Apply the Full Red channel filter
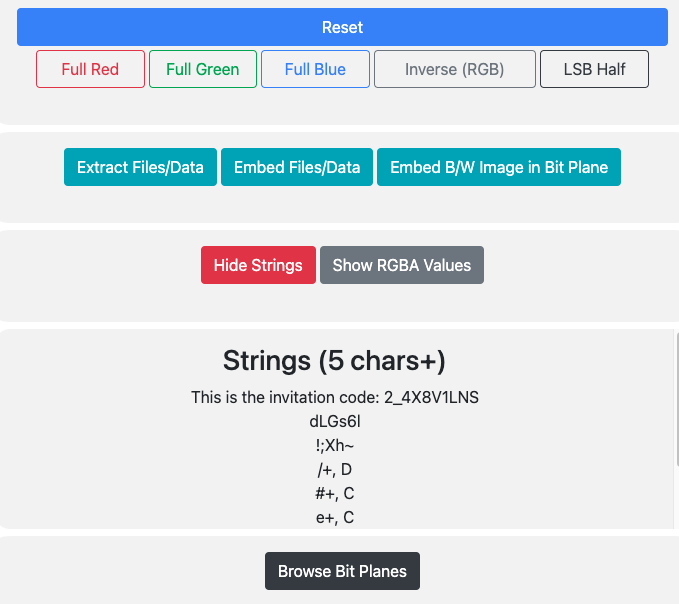 [90, 69]
